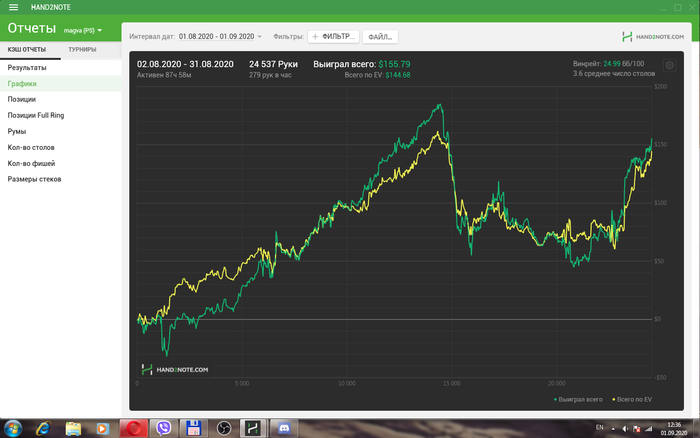The height and width of the screenshot is (438, 700).
Task: Click the 02.08.2020 - 31.08.2020 date range heading
Action: pyautogui.click(x=185, y=64)
